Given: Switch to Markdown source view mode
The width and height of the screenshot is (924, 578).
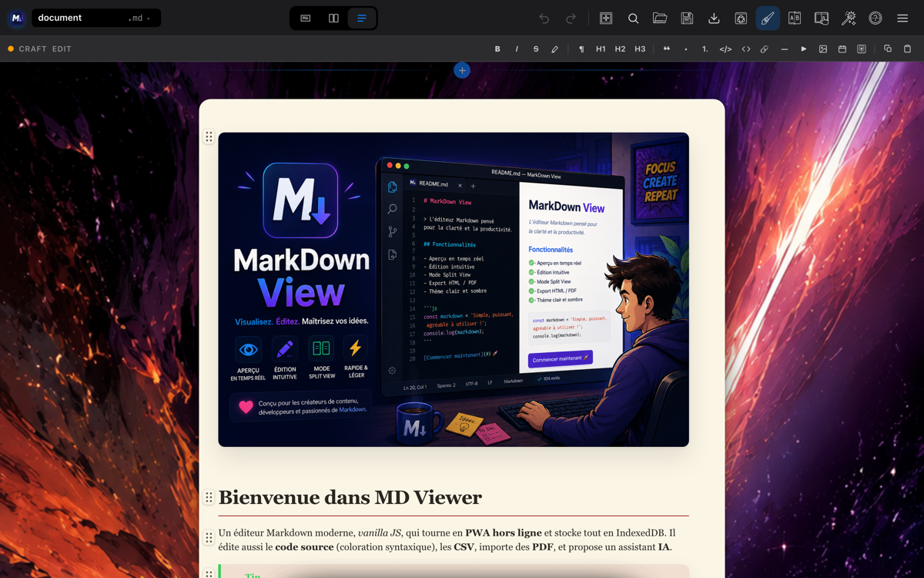Looking at the screenshot, I should [306, 18].
